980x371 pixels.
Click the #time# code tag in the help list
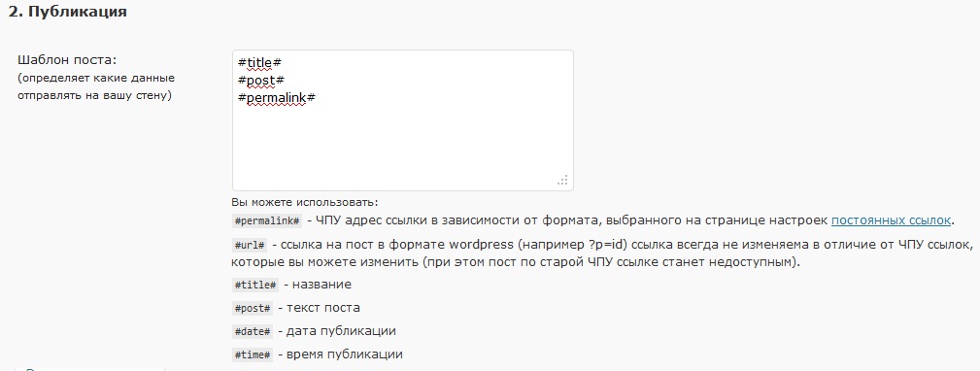(x=253, y=354)
